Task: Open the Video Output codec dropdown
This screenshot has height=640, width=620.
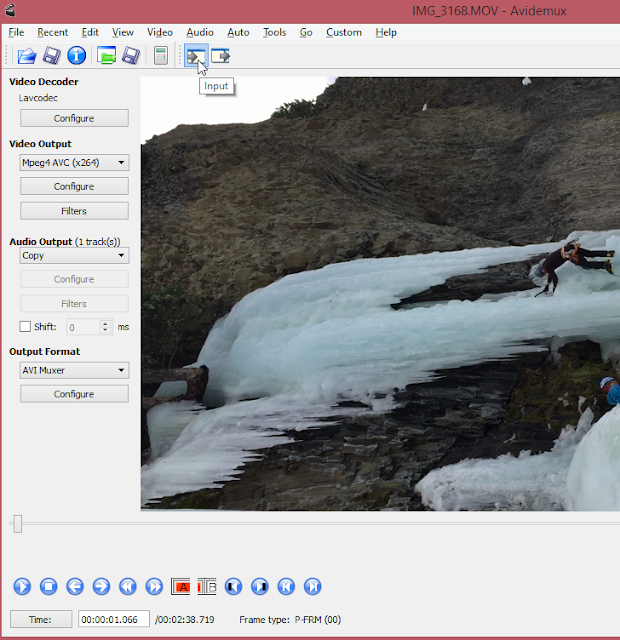Action: click(x=74, y=162)
